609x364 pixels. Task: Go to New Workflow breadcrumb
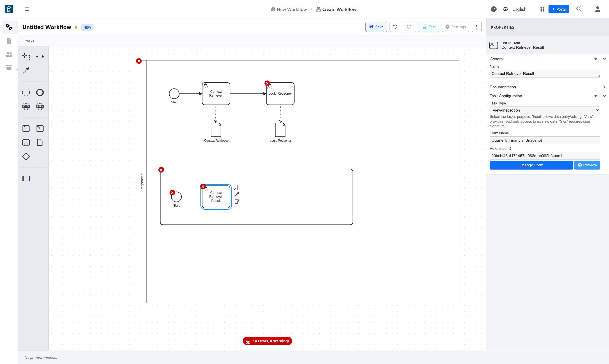click(x=288, y=9)
